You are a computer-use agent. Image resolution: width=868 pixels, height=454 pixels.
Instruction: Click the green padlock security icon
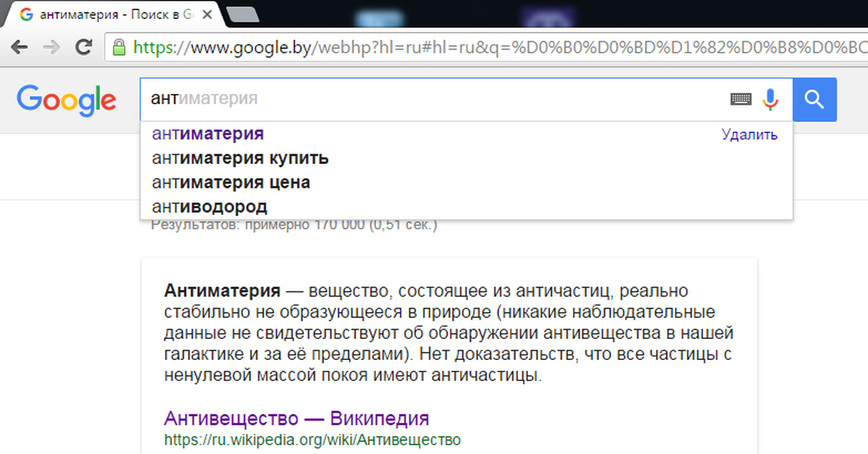tap(119, 47)
